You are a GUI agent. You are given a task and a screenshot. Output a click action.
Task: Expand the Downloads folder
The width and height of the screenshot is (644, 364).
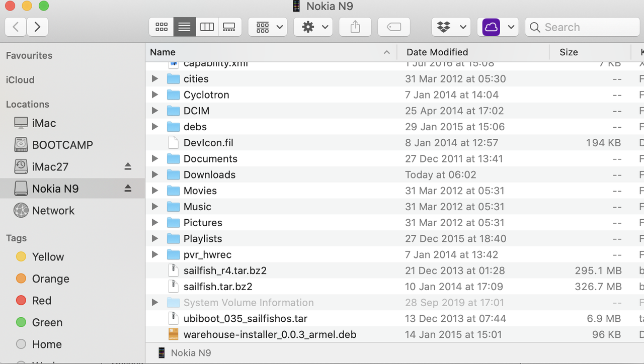point(155,175)
